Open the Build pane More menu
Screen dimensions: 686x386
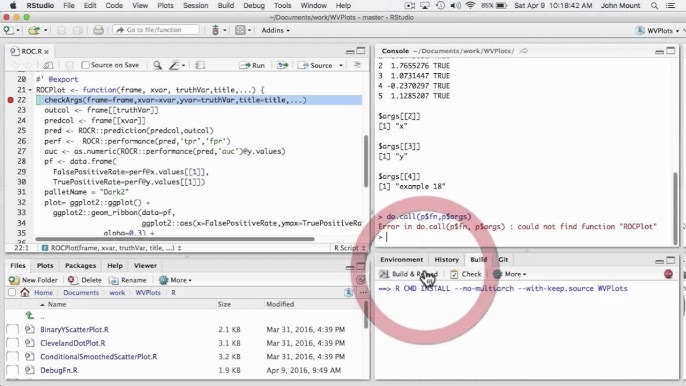[510, 274]
